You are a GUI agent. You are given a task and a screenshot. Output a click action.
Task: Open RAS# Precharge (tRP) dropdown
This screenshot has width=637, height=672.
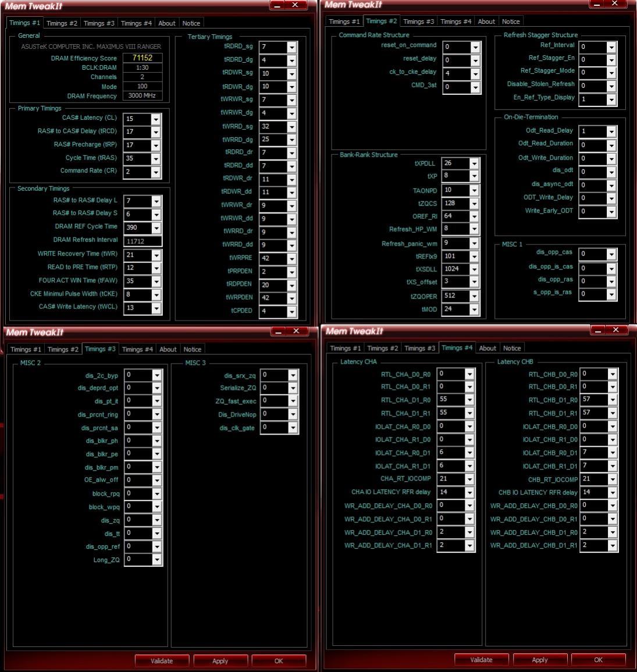coord(156,145)
